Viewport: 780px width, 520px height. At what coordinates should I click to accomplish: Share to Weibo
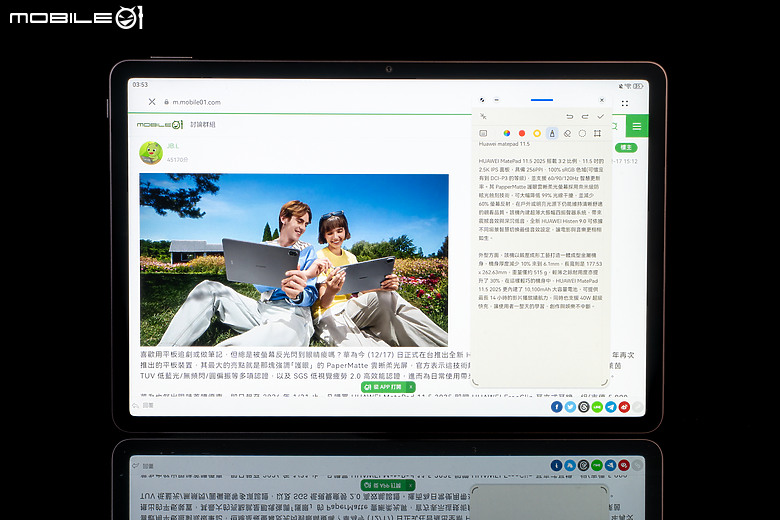624,407
